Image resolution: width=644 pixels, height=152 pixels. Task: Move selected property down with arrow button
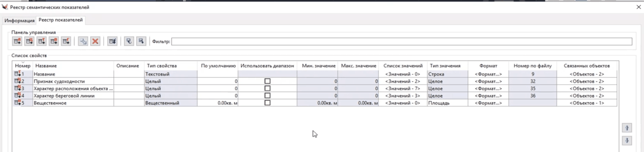627,141
